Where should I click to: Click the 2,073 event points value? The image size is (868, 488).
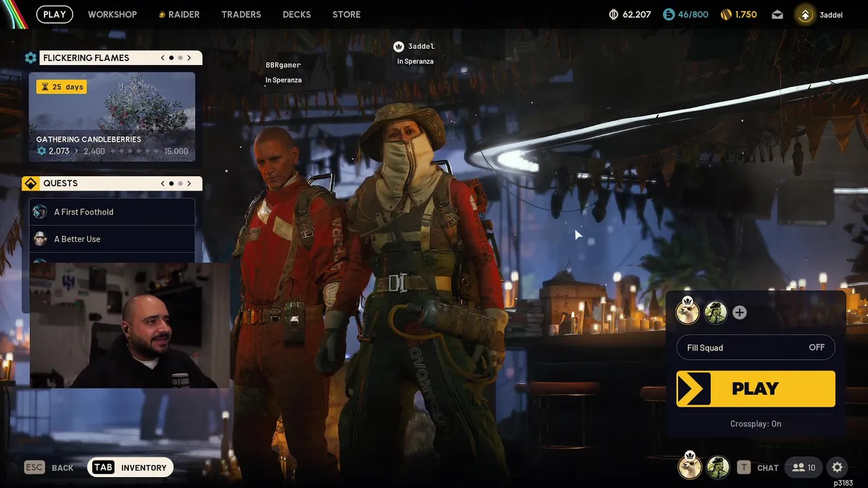pos(59,151)
